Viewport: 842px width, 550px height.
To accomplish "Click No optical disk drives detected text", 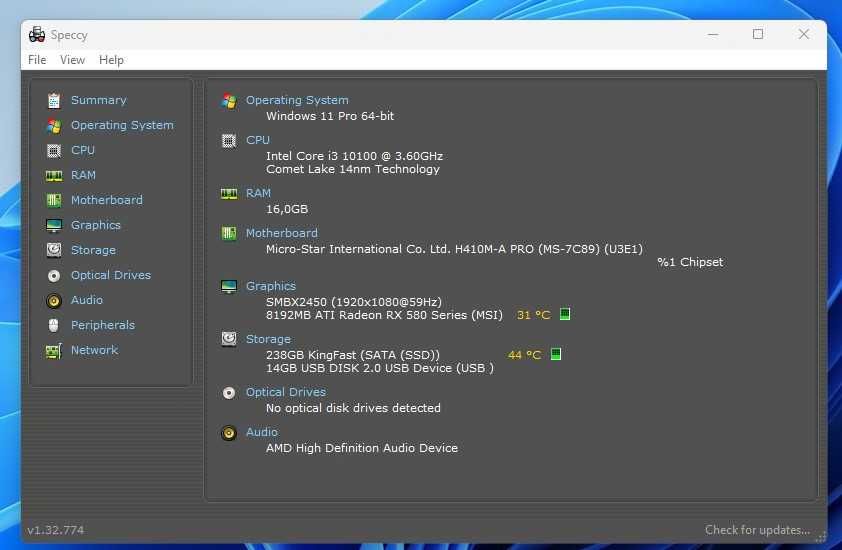I will coord(353,408).
